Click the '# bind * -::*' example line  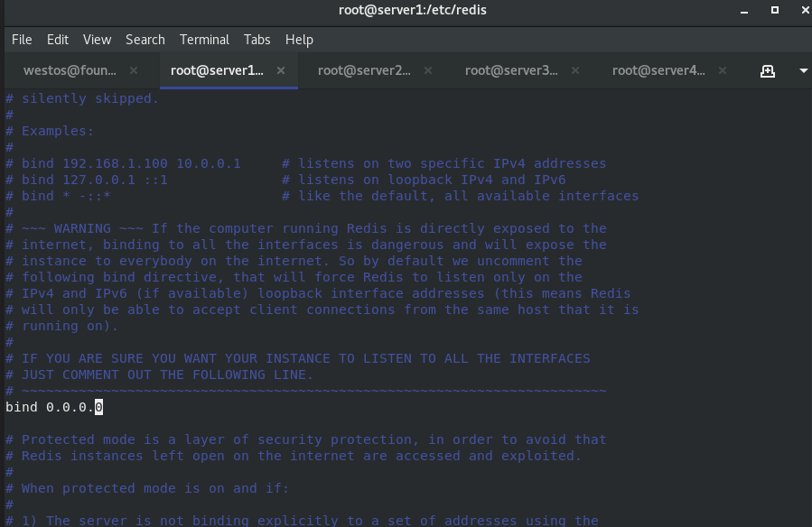322,196
